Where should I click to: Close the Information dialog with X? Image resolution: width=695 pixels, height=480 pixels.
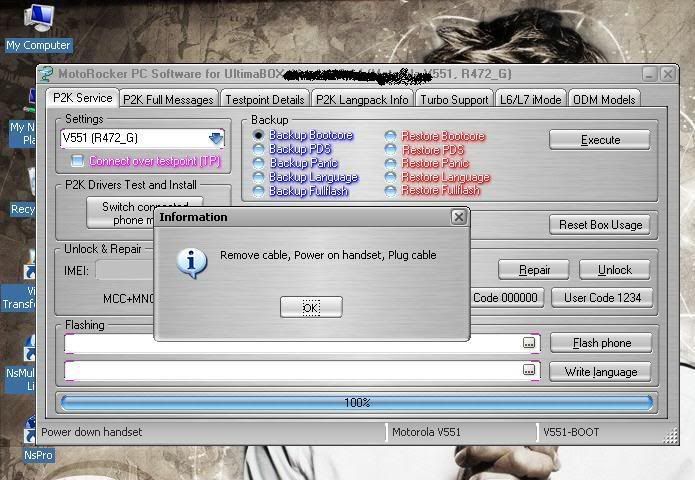click(x=459, y=217)
